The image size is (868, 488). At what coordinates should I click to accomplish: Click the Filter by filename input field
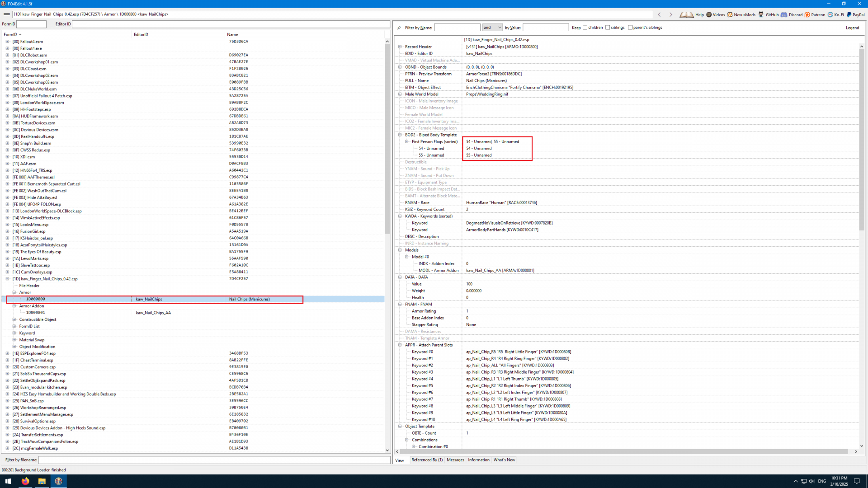[214, 460]
